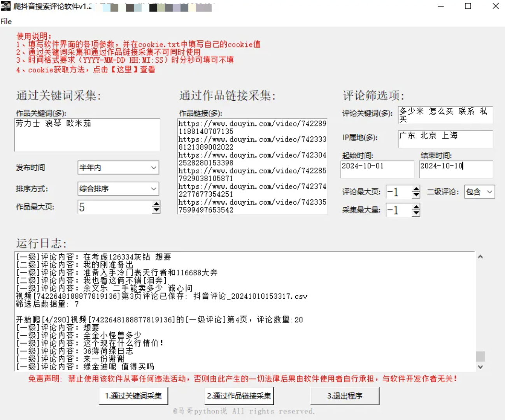Click the IP属地 input field
Viewport: 505px width, 420px height.
(x=445, y=139)
